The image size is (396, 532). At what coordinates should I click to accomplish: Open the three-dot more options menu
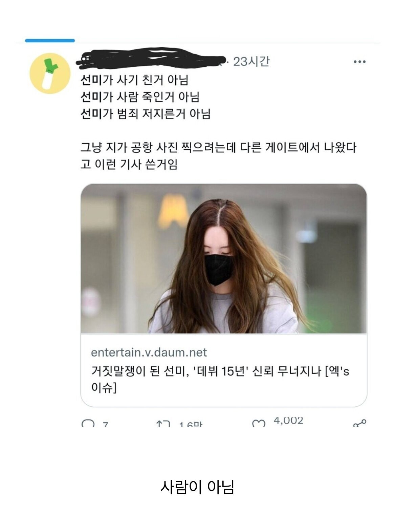tap(359, 62)
